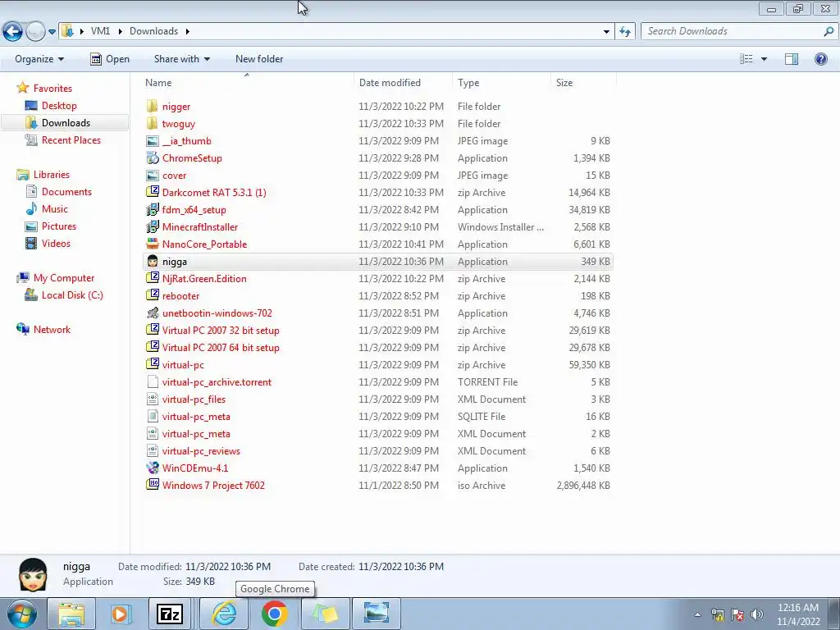This screenshot has width=840, height=630.
Task: Open Google Chrome from the taskbar
Action: click(274, 614)
